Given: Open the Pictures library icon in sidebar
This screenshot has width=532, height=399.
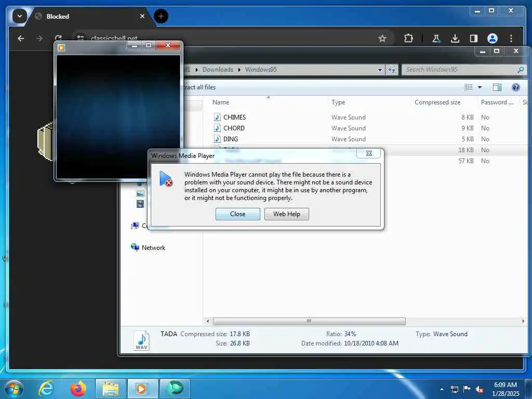Looking at the screenshot, I should tap(140, 194).
